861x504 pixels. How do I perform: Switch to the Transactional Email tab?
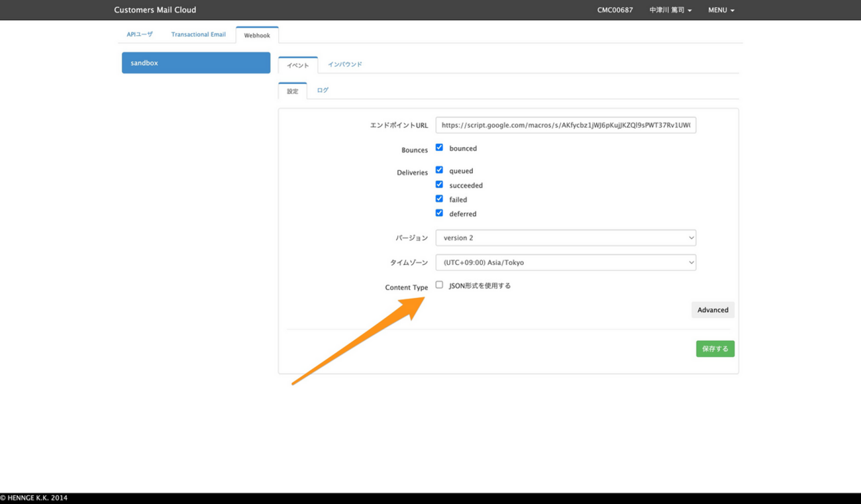tap(198, 34)
